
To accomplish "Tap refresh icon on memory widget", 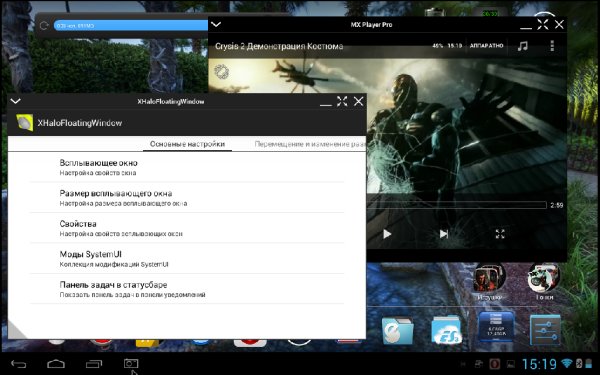I will (x=44, y=26).
